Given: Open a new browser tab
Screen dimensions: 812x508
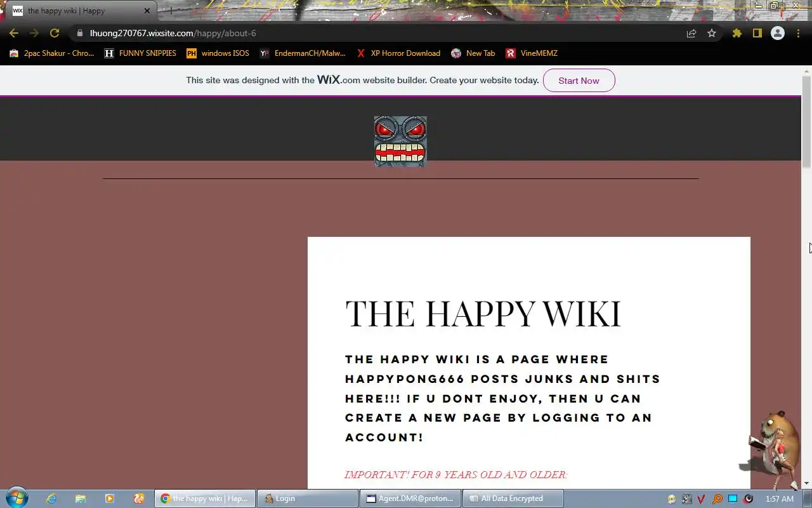Looking at the screenshot, I should click(x=170, y=11).
